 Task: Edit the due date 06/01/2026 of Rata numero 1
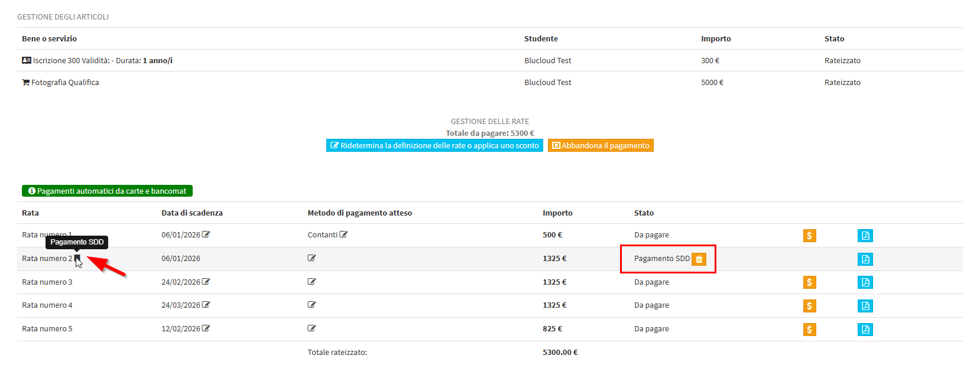206,234
